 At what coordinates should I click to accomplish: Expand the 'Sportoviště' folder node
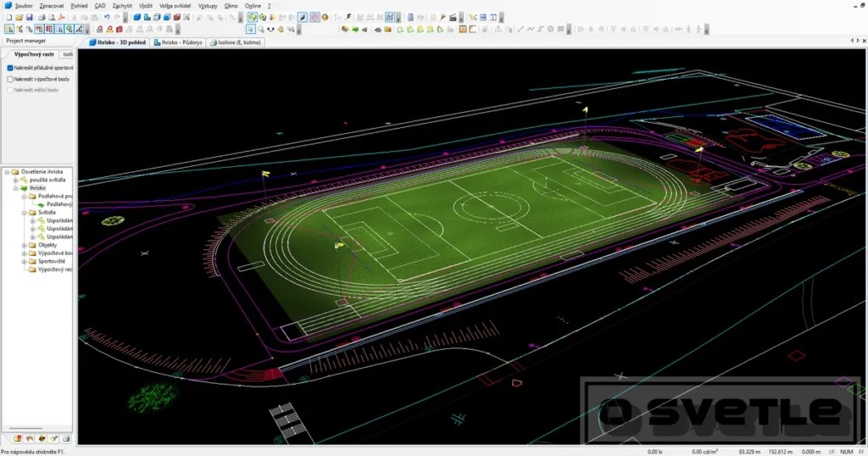[x=24, y=261]
